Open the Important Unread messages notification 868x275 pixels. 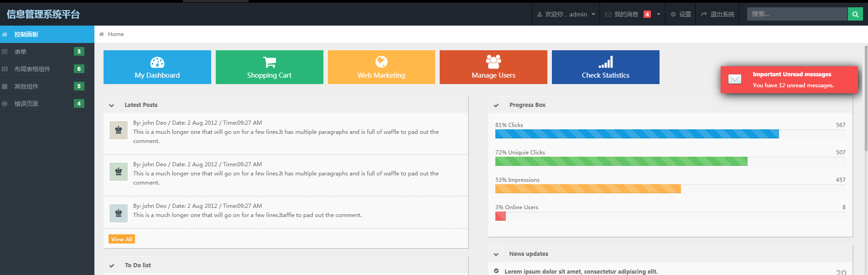[789, 79]
